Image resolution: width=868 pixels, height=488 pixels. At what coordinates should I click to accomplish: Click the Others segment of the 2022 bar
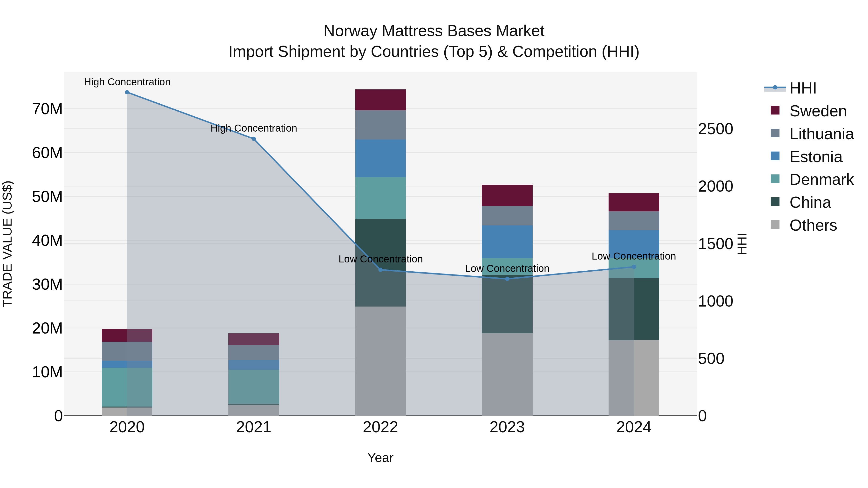pos(380,361)
